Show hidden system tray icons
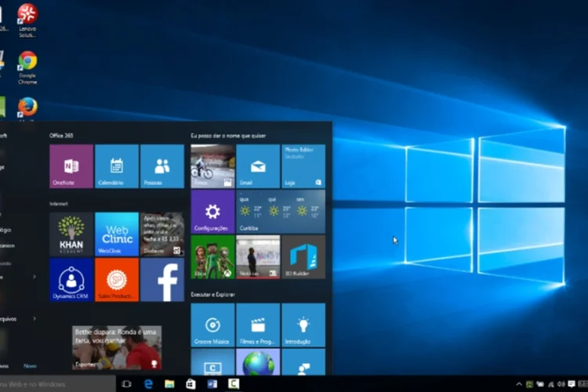The image size is (588, 392). [x=519, y=383]
